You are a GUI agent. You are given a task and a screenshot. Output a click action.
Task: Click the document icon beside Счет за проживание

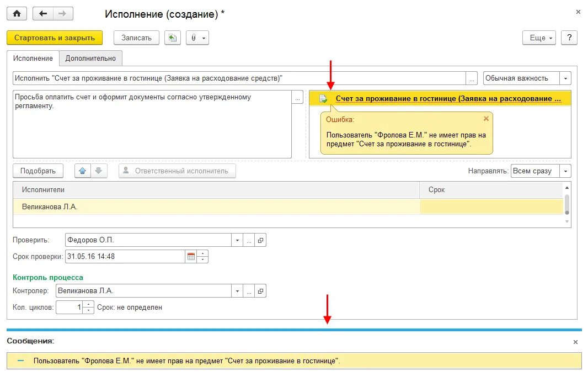click(x=323, y=99)
